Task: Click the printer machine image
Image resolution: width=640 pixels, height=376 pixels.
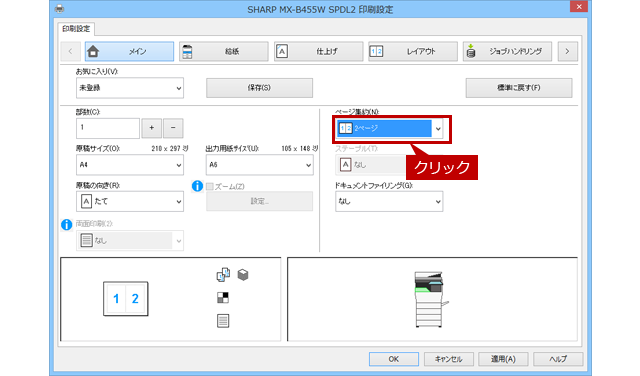Action: click(x=430, y=299)
